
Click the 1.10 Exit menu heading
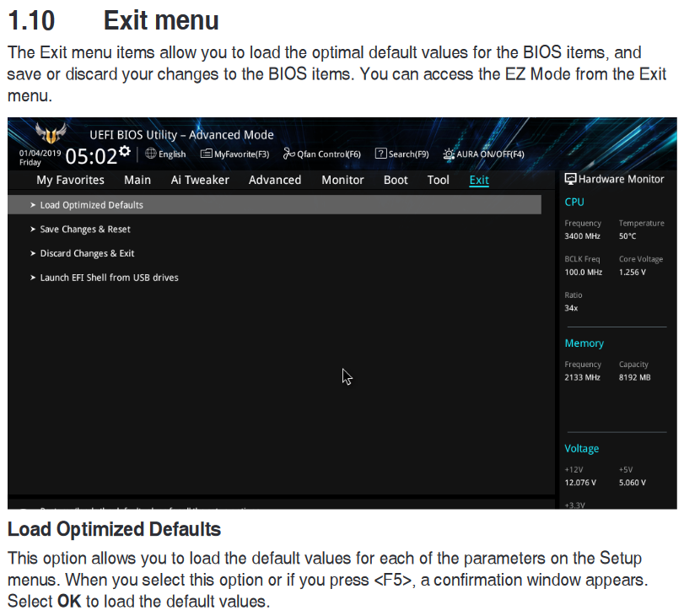(x=113, y=20)
